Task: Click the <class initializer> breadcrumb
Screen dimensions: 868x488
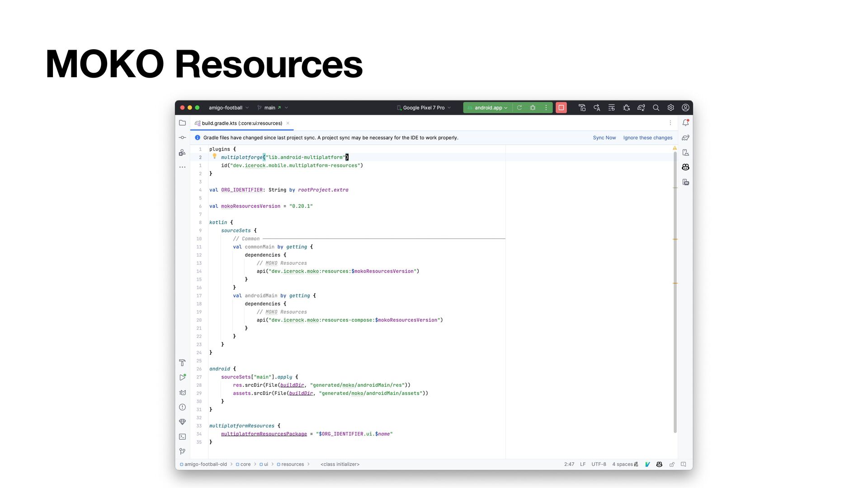Action: point(340,464)
